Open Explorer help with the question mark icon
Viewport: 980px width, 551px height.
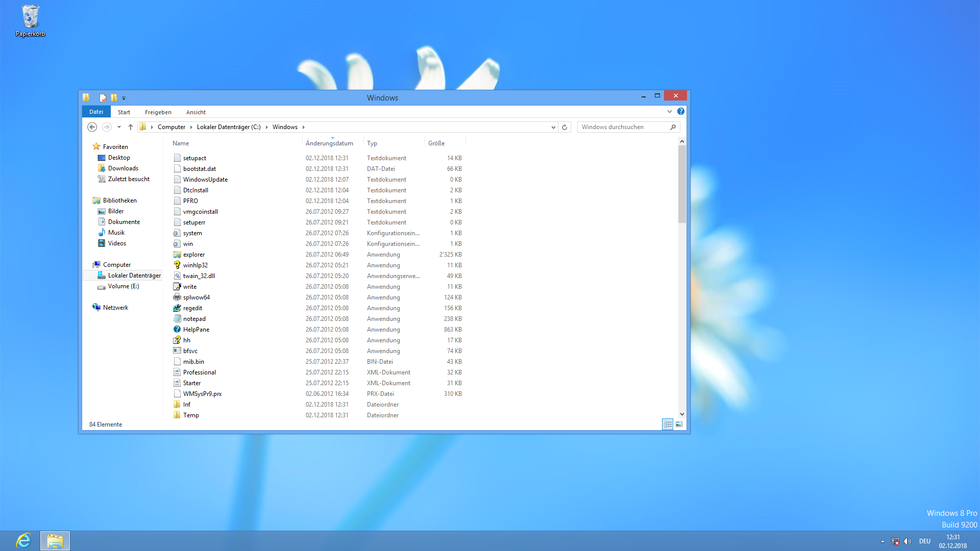click(x=680, y=111)
